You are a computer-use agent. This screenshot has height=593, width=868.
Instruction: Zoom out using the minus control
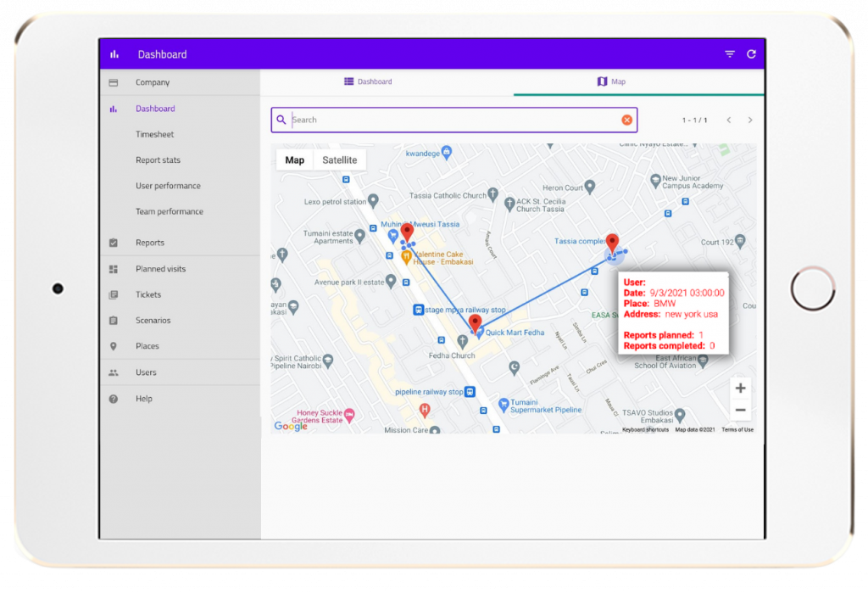[740, 410]
